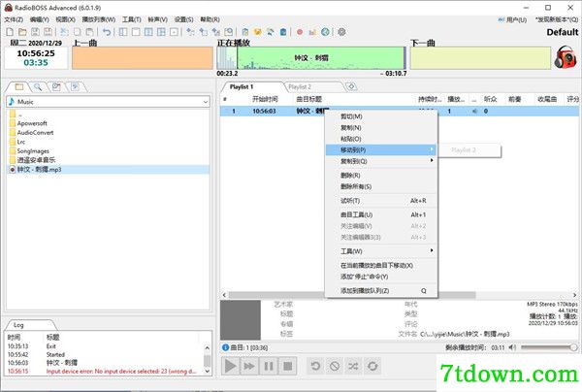
Task: Choose 添加到播放队列(Z) in the context menu
Action: [381, 291]
